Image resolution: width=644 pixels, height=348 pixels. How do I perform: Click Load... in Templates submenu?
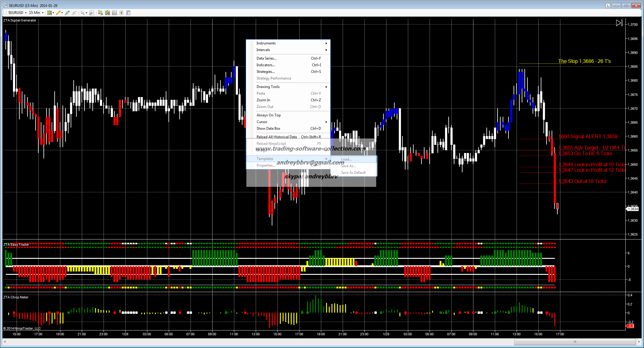(346, 159)
